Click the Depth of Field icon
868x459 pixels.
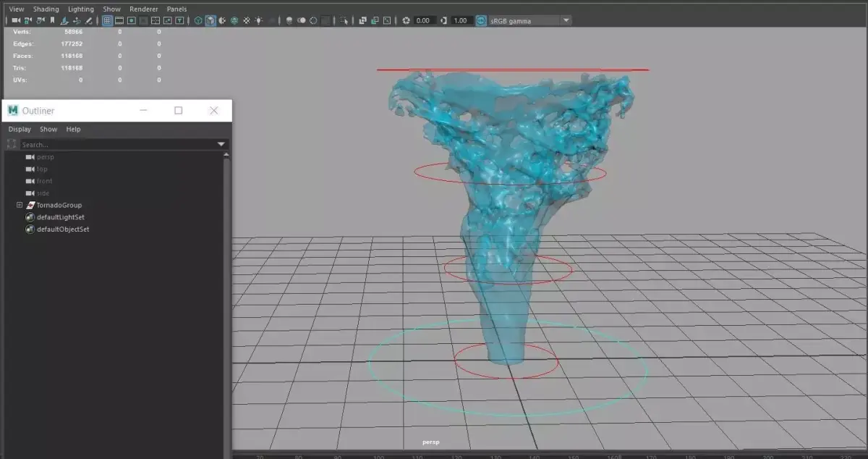pos(325,20)
